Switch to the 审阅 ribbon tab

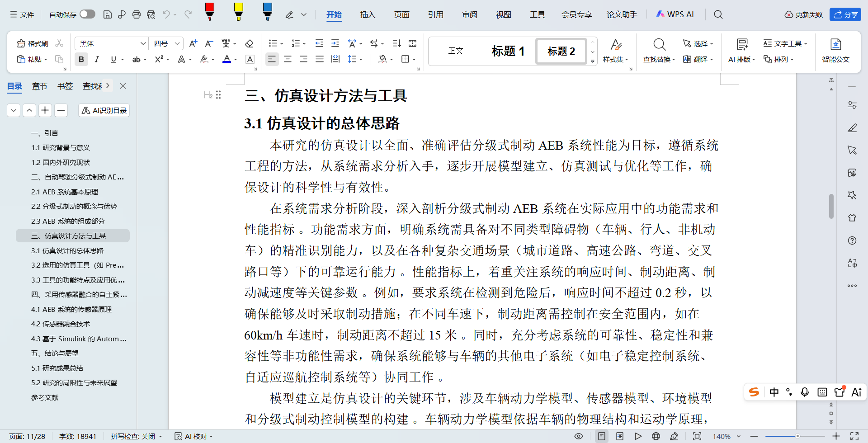coord(470,14)
